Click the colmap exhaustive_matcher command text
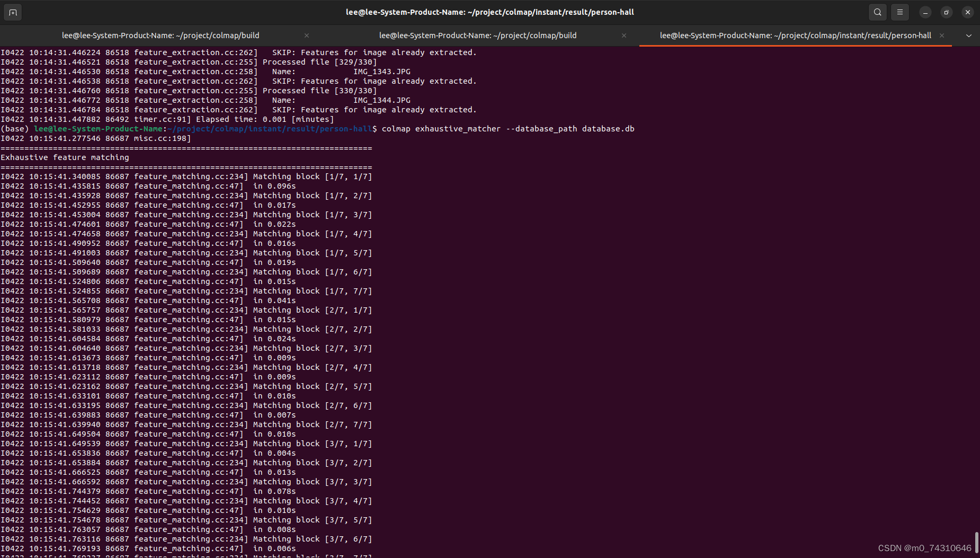980x558 pixels. [508, 129]
